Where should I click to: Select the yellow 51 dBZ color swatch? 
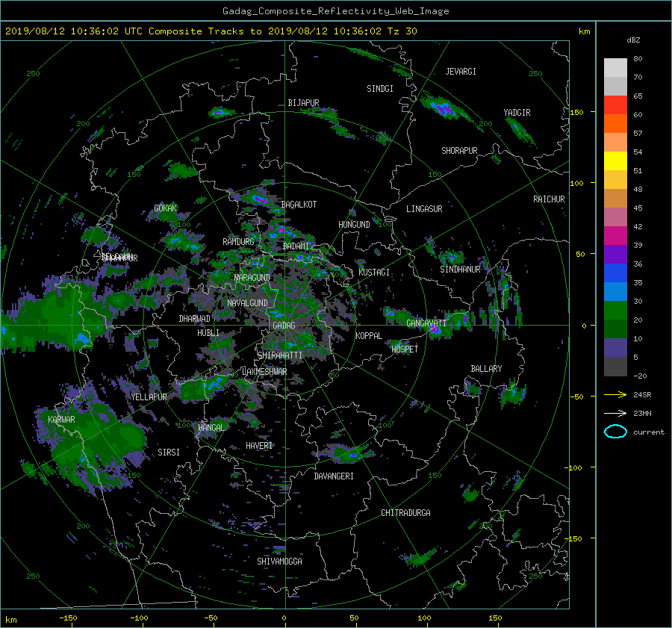[x=615, y=161]
